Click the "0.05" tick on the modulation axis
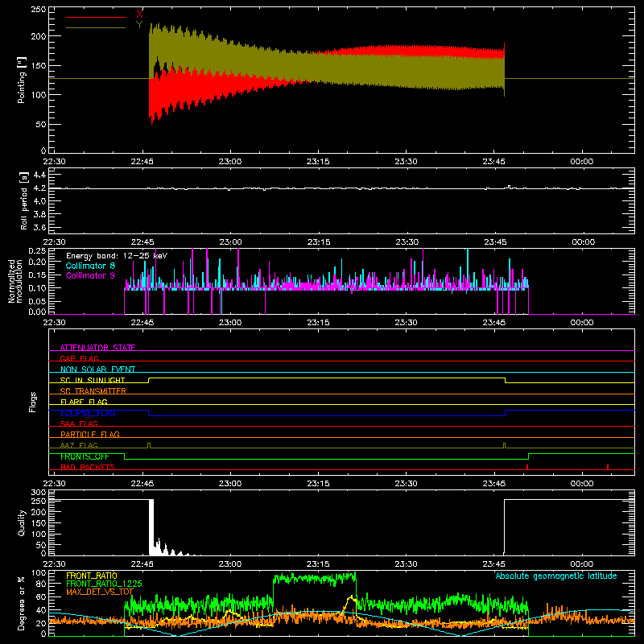The height and width of the screenshot is (644, 644). (37, 301)
